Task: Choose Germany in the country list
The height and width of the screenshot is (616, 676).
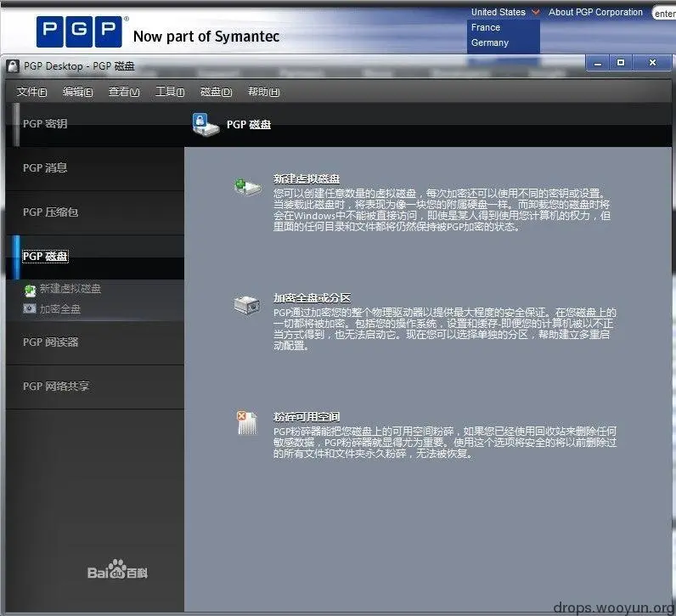Action: tap(490, 42)
